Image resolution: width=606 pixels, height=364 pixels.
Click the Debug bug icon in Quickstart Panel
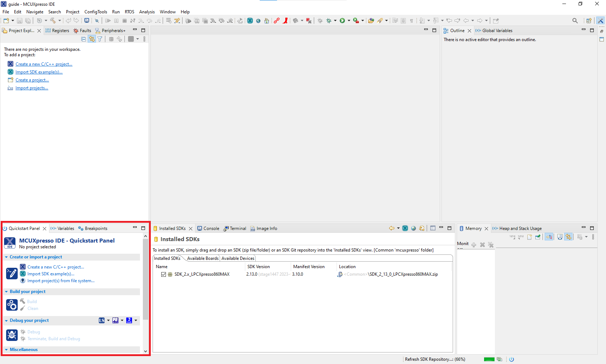click(x=12, y=335)
